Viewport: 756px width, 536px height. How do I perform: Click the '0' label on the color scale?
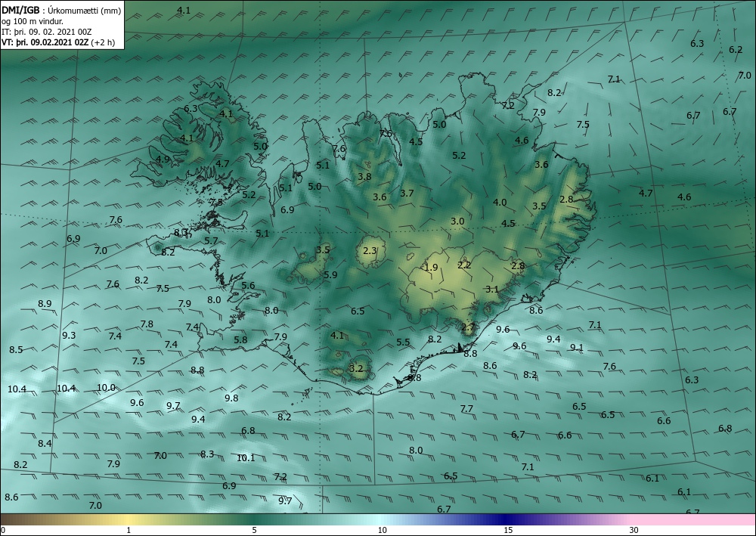coord(3,530)
